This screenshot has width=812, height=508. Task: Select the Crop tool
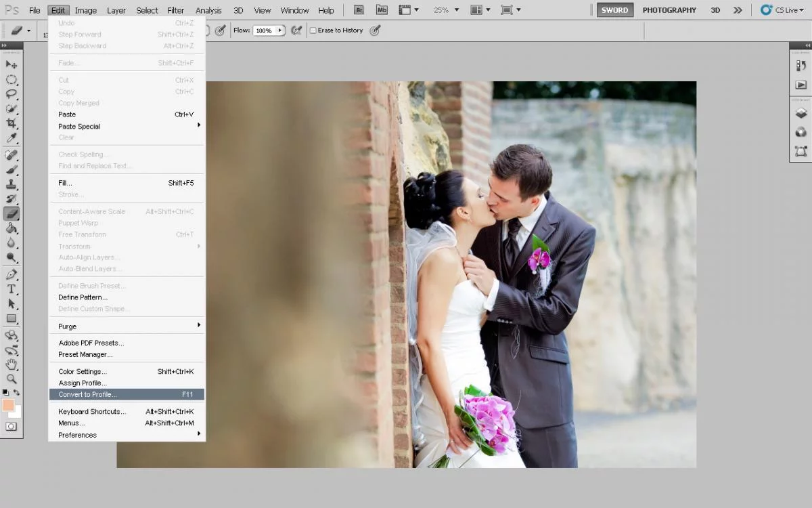click(x=12, y=123)
